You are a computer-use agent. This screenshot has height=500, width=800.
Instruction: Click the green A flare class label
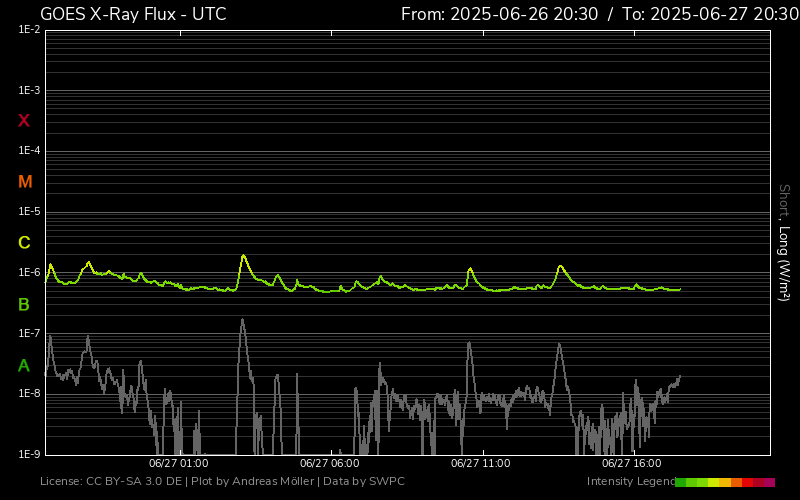(24, 366)
